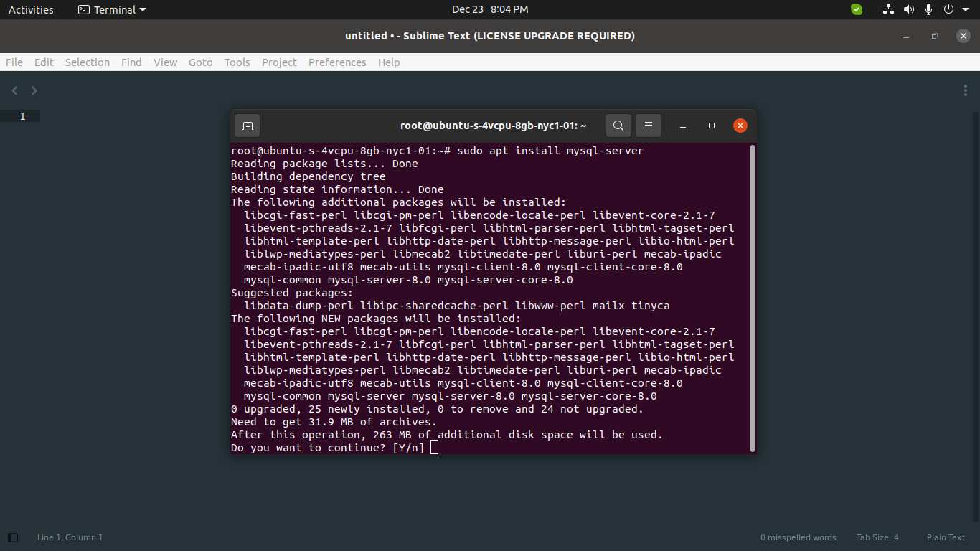Image resolution: width=980 pixels, height=551 pixels.
Task: Click the microphone icon in system tray
Action: coord(928,9)
